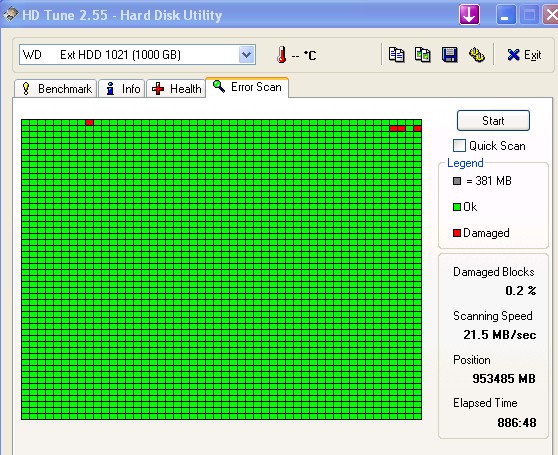Click the lone red damaged block near top left
The width and height of the screenshot is (558, 455).
[89, 123]
